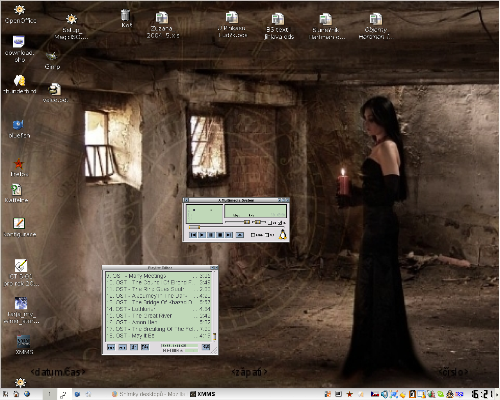Toggle the repeat checkbox in XMMS
The height and width of the screenshot is (400, 500).
[267, 235]
